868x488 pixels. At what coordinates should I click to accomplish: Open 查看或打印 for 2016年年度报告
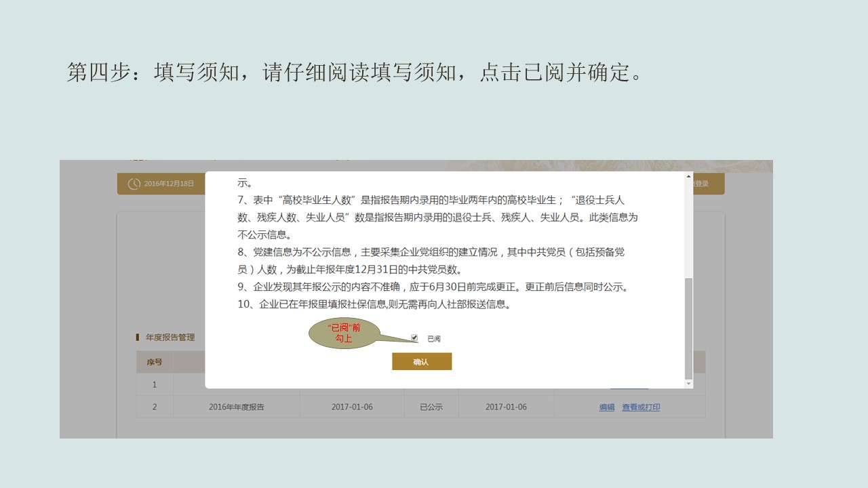pyautogui.click(x=640, y=406)
